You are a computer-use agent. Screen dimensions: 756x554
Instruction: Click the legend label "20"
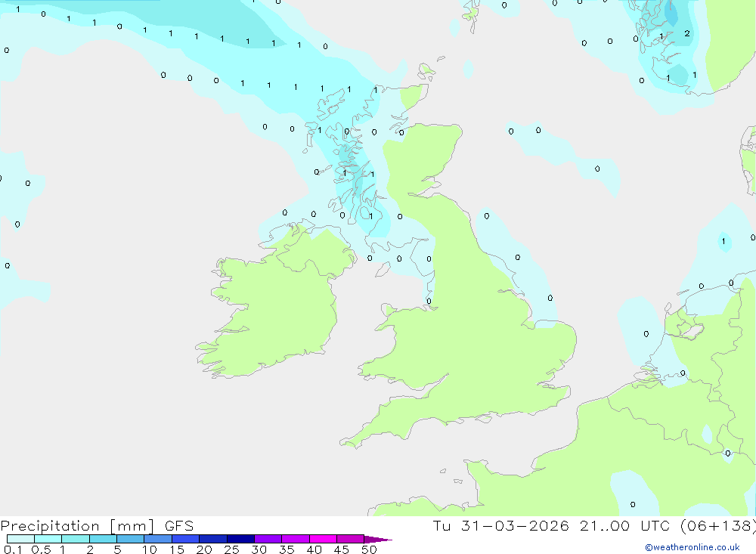pyautogui.click(x=204, y=549)
